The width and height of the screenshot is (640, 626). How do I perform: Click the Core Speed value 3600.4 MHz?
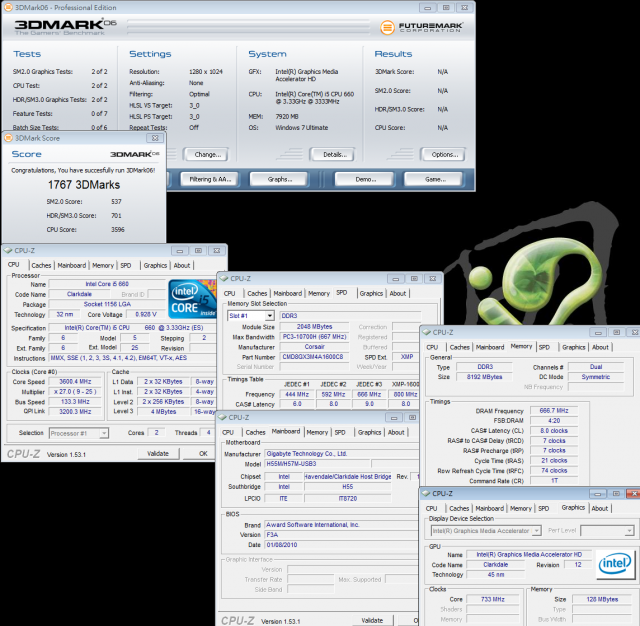[x=75, y=382]
